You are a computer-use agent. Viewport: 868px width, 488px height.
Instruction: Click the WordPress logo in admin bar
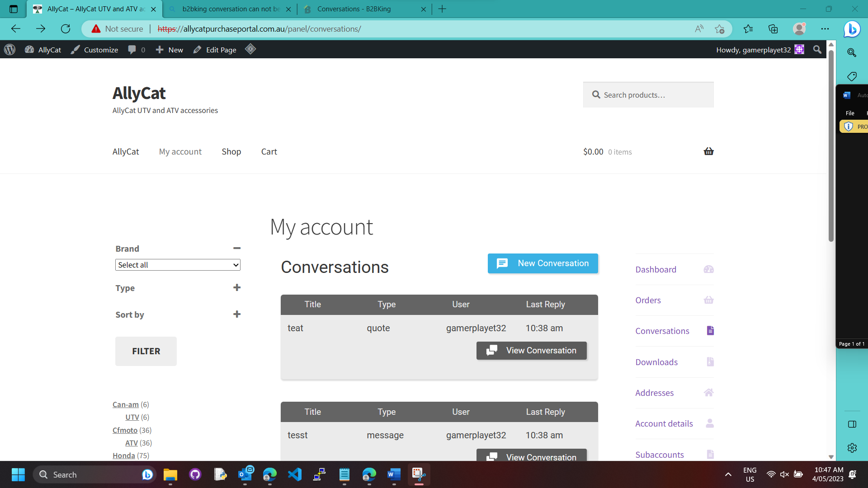point(10,50)
